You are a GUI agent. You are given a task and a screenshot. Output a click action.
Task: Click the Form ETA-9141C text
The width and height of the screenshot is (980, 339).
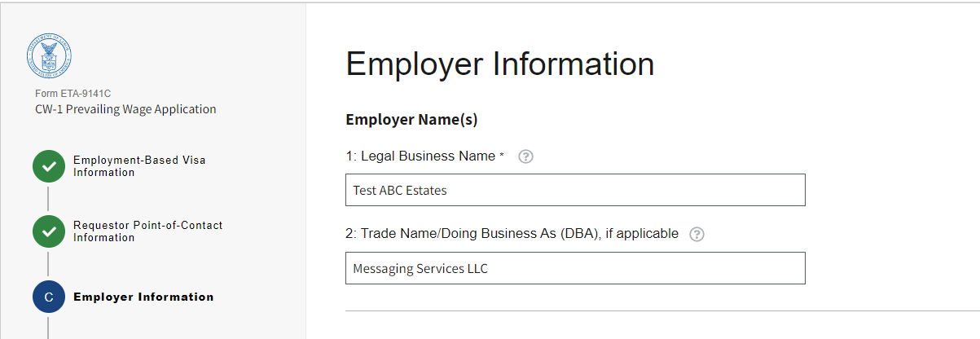[73, 94]
